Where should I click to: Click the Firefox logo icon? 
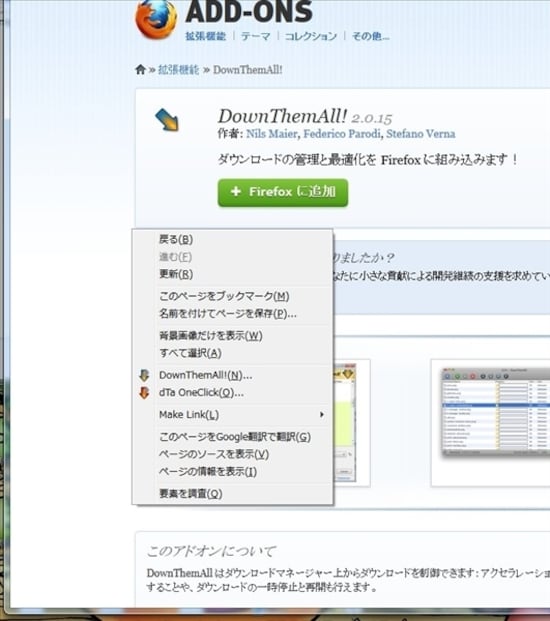click(x=156, y=19)
